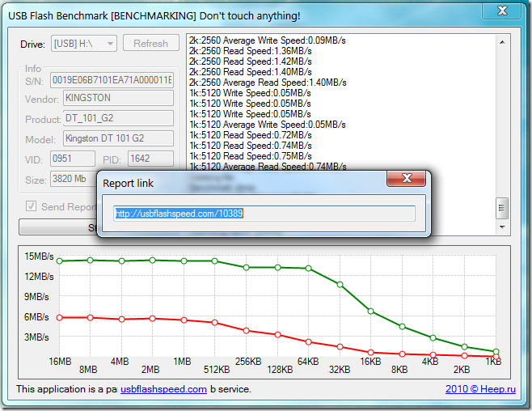Screen dimensions: 532x411
Task: Click green read-speed point at 32KB
Action: (340, 284)
